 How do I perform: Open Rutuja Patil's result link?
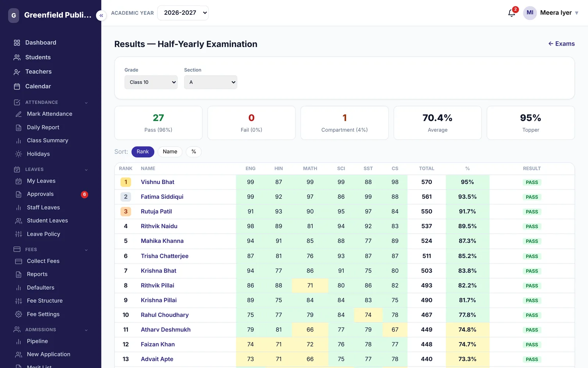click(156, 212)
